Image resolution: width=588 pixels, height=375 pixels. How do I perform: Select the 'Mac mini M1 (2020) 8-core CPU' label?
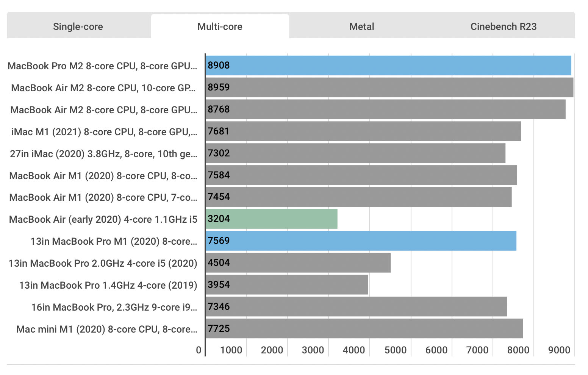[x=107, y=329]
